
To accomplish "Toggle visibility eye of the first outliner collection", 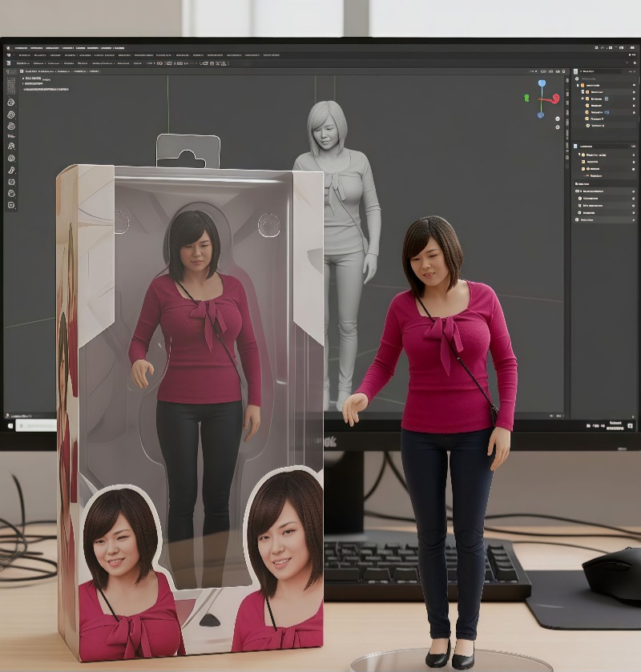I will 633,85.
